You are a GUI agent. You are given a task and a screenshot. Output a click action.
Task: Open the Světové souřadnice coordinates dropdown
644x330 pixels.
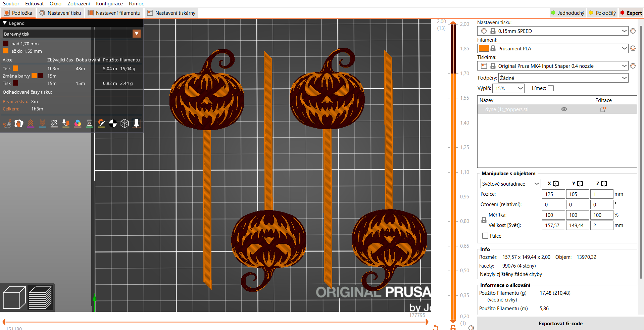click(510, 184)
